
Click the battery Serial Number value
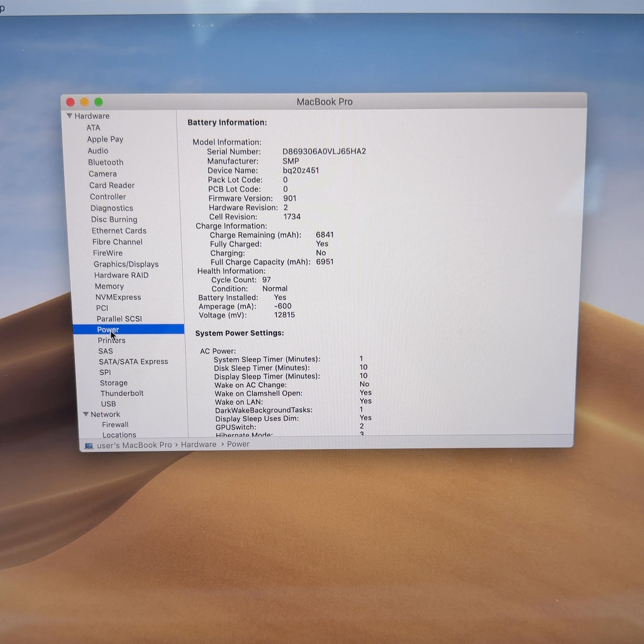pyautogui.click(x=324, y=151)
